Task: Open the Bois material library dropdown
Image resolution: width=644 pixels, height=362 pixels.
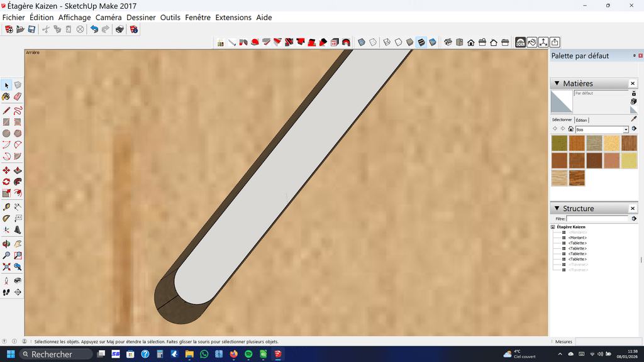Action: pos(626,129)
